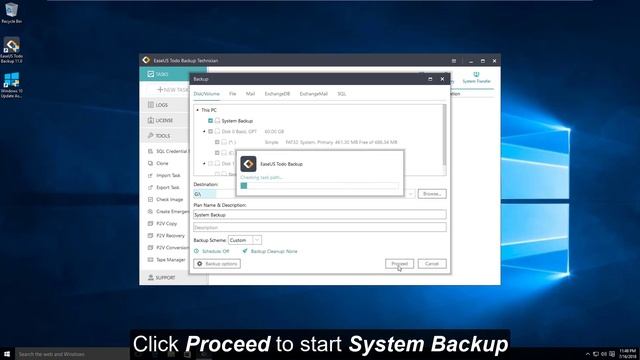The image size is (640, 360).
Task: Open Recycle Bin desktop icon
Action: (x=11, y=12)
